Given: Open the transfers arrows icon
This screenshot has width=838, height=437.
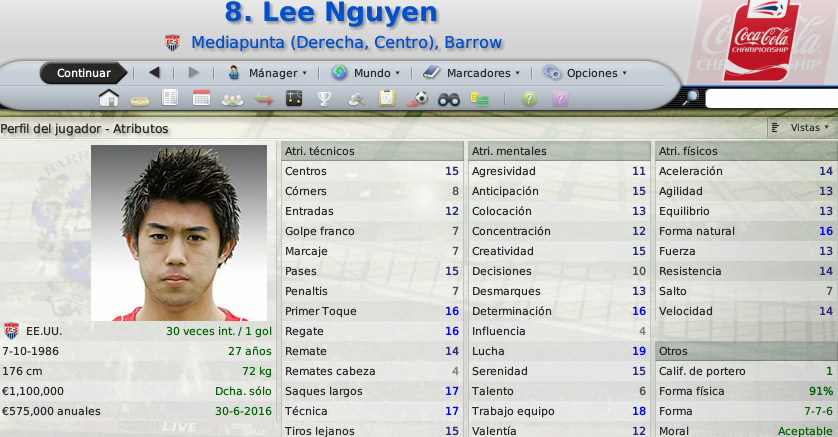Looking at the screenshot, I should coord(263,99).
